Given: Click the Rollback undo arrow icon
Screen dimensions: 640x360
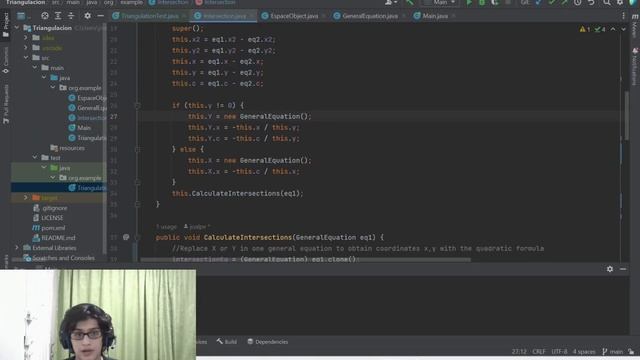Looking at the screenshot, I should pos(591,3).
